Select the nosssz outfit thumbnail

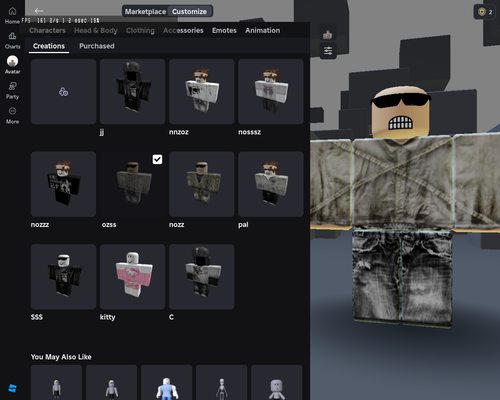click(x=271, y=92)
